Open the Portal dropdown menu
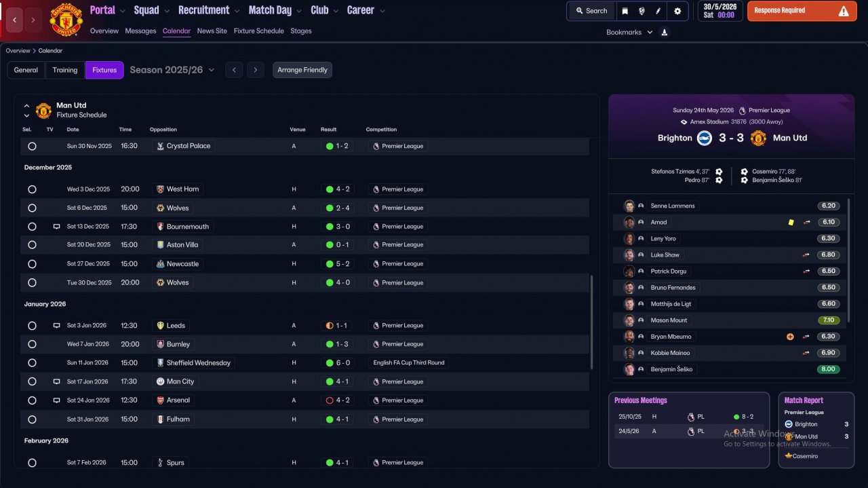This screenshot has height=488, width=868. point(108,10)
